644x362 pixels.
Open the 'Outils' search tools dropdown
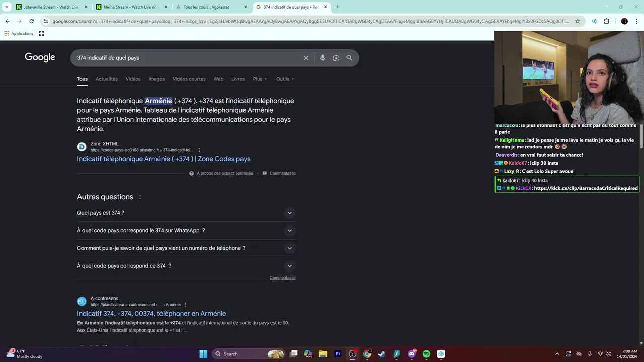coord(285,79)
